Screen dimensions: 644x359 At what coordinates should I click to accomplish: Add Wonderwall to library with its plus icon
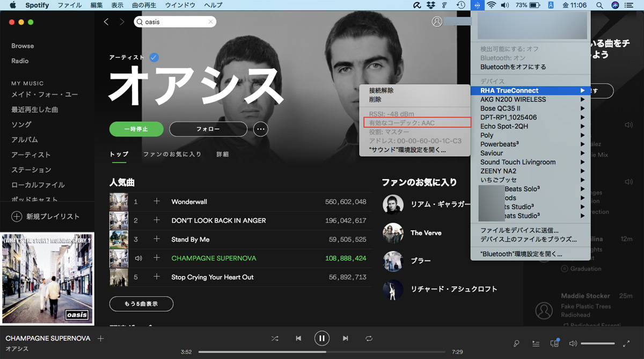[x=157, y=201]
